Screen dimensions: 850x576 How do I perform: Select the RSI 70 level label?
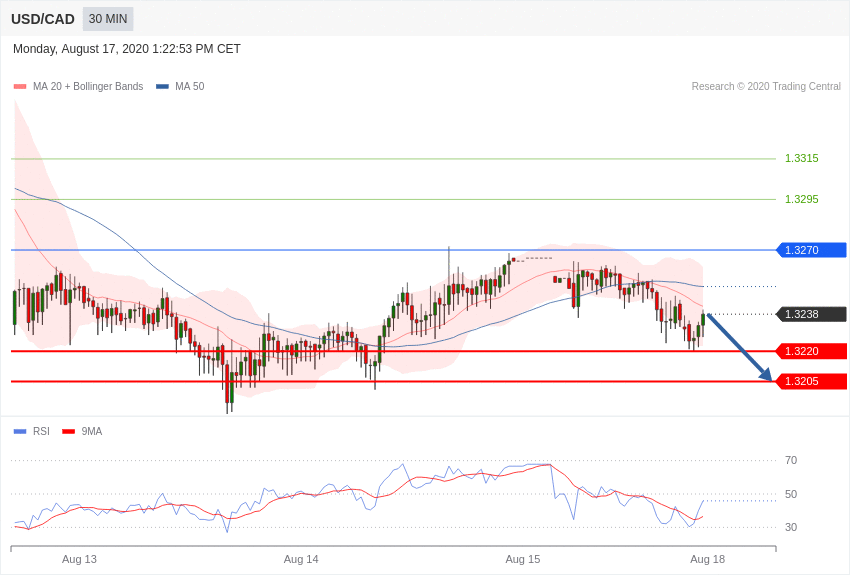(791, 460)
